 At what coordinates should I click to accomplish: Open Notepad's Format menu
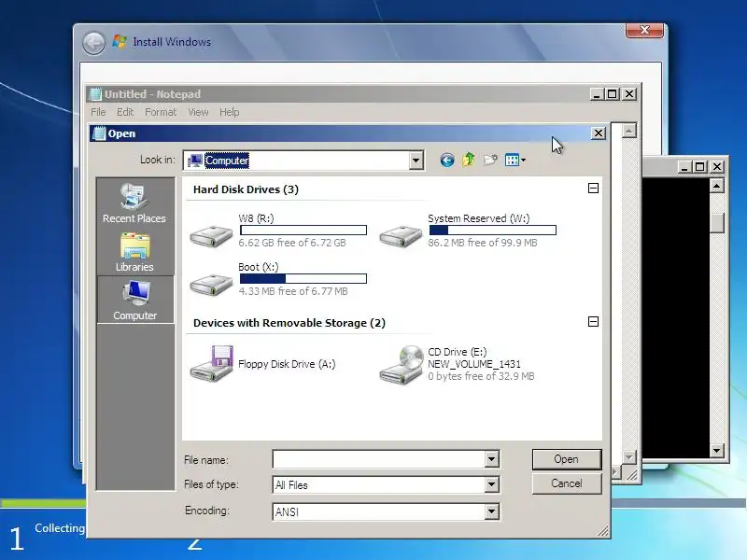point(161,112)
